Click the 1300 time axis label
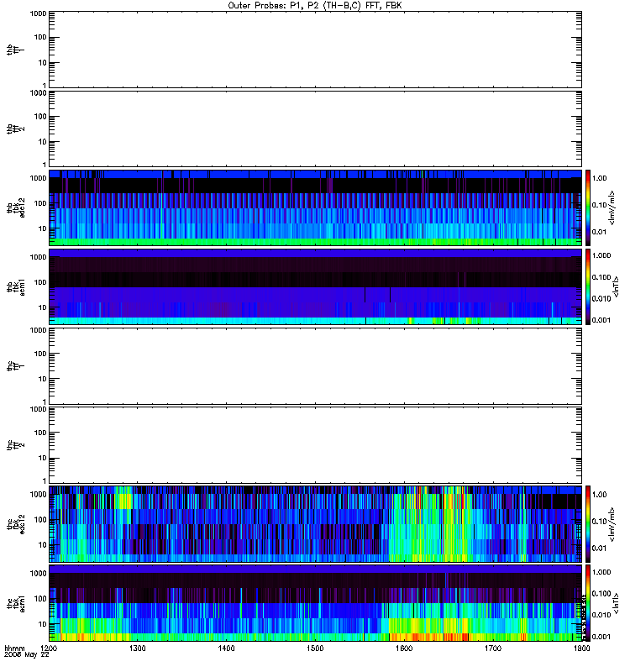This screenshot has height=672, width=630. coord(138,648)
